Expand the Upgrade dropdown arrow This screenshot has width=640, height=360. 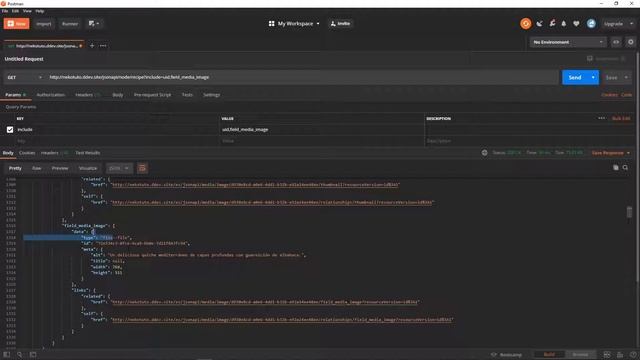631,24
